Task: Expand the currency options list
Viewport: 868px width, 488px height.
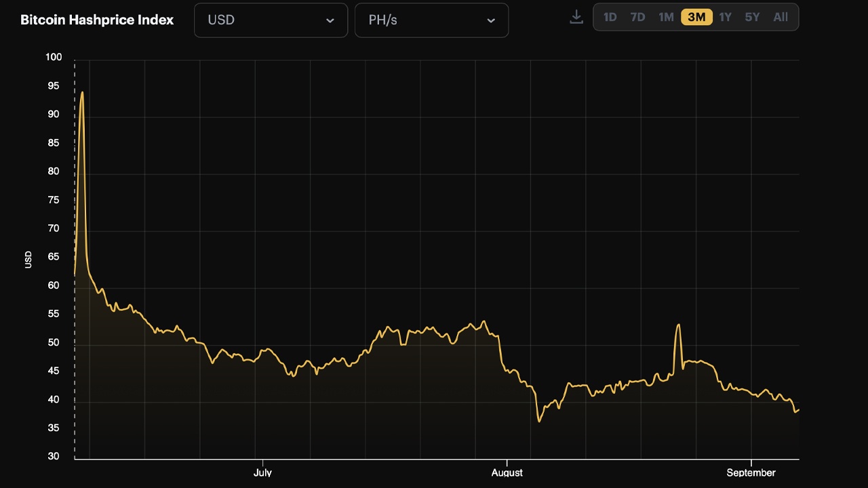Action: coord(271,20)
